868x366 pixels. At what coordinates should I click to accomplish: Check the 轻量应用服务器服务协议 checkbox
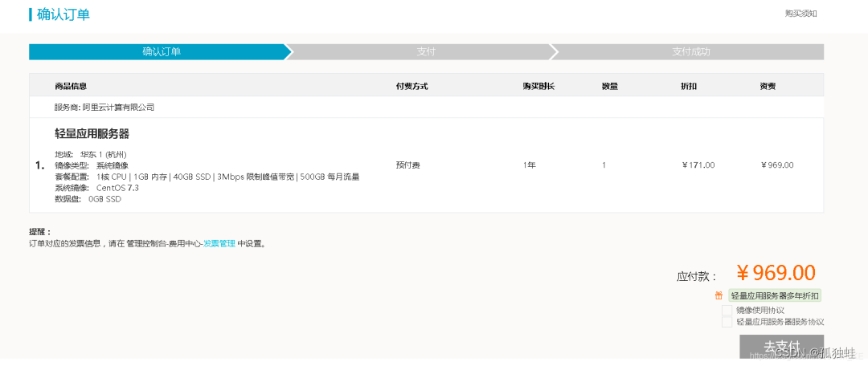coord(727,322)
